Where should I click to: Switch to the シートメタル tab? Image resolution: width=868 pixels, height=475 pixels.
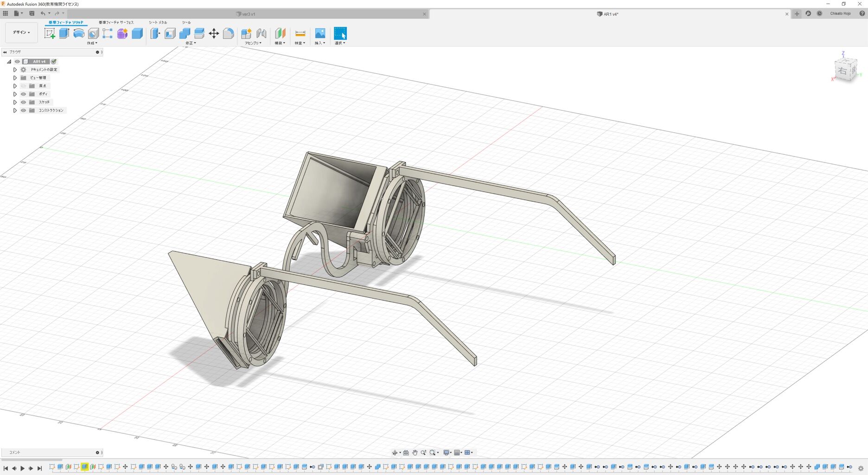point(158,22)
